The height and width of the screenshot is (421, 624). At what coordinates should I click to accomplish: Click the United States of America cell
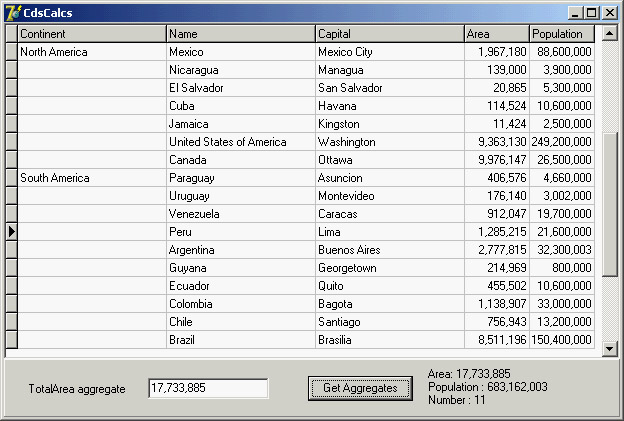click(240, 142)
